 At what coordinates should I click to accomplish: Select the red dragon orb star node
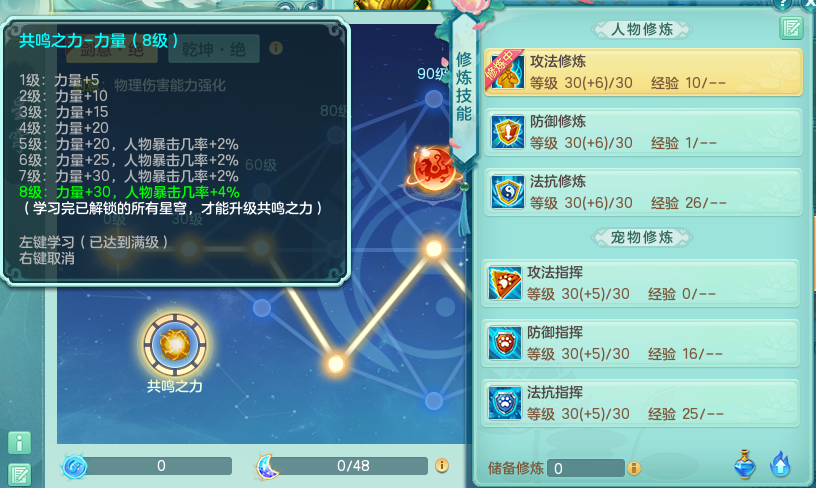point(434,168)
